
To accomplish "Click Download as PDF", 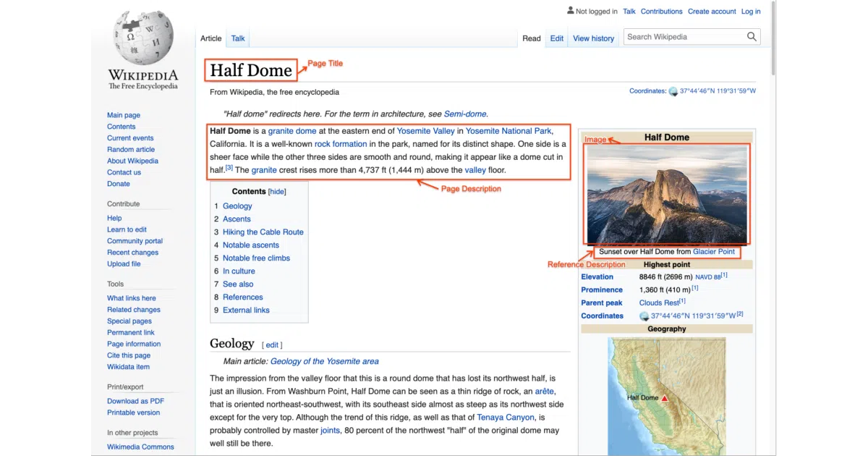I will pyautogui.click(x=135, y=401).
